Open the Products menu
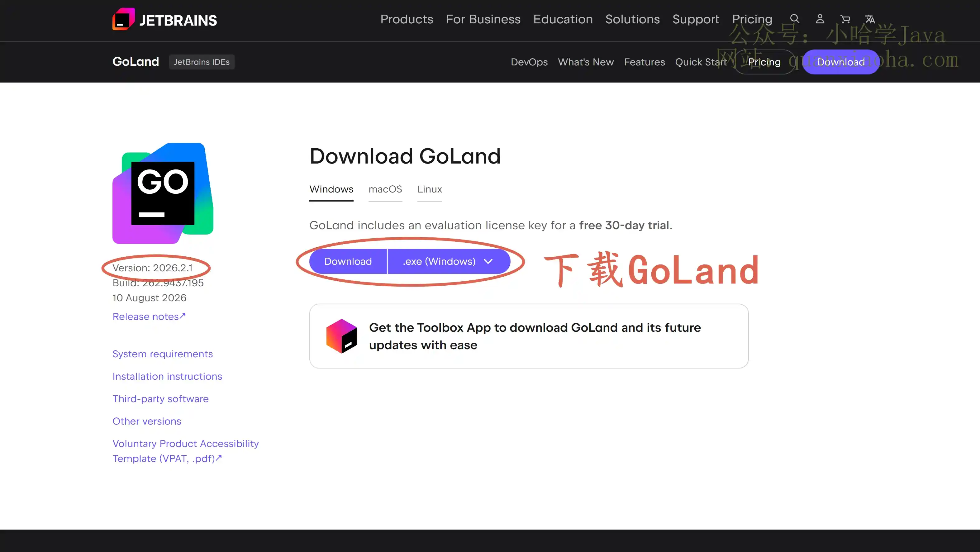 click(407, 19)
